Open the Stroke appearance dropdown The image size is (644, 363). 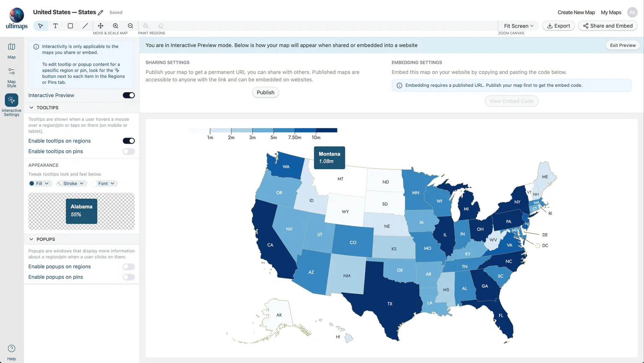[71, 184]
